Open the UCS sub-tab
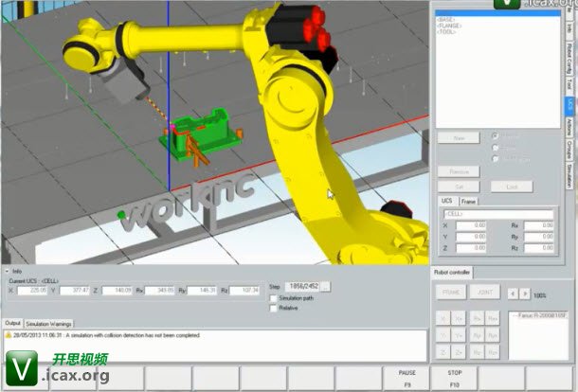 click(447, 201)
